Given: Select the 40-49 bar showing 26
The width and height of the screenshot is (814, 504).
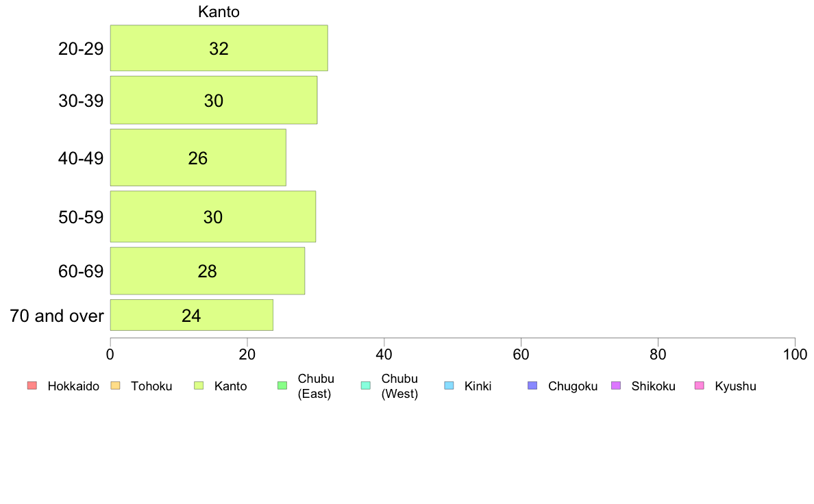Looking at the screenshot, I should [198, 157].
